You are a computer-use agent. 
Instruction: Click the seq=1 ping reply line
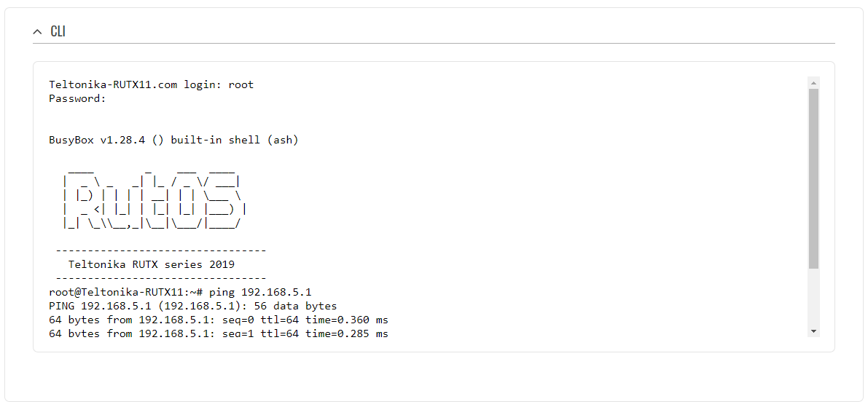[219, 333]
